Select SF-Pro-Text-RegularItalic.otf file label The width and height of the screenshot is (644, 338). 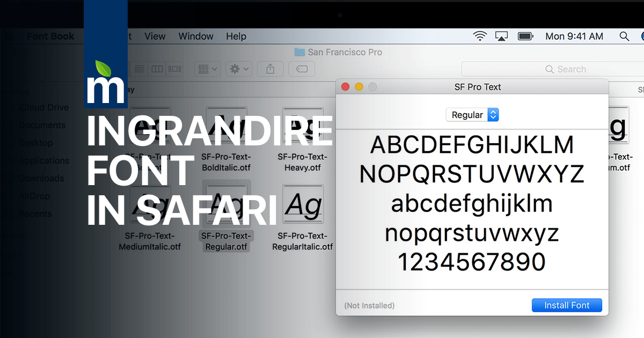[x=303, y=241]
